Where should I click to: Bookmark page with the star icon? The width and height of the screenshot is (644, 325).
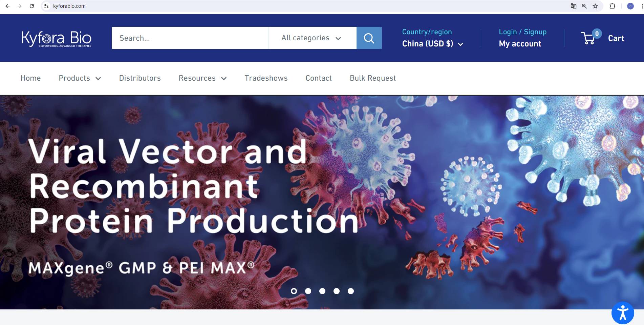(595, 6)
